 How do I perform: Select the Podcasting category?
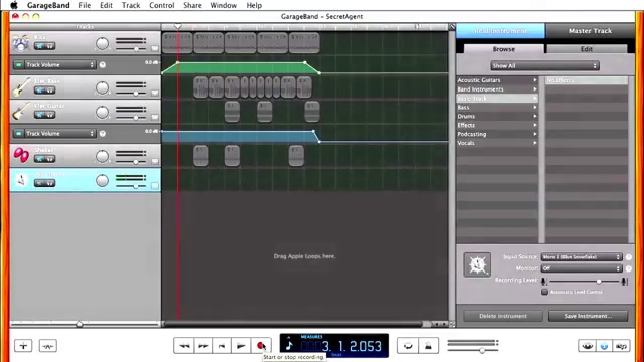click(x=497, y=134)
